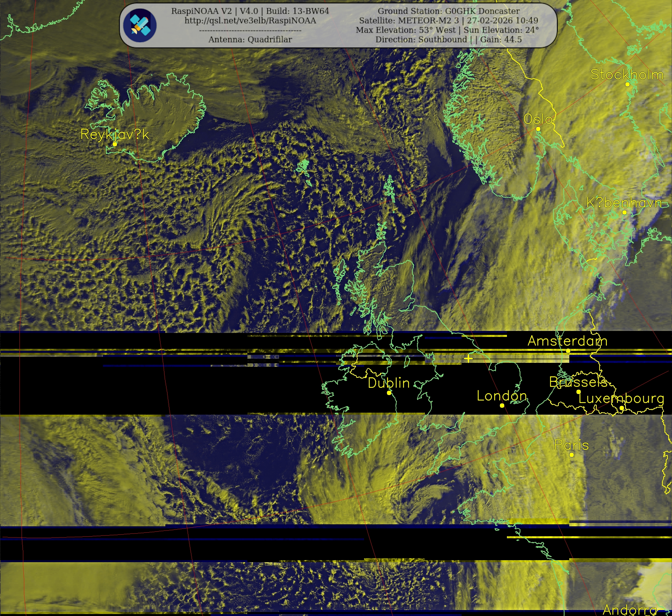Click the København city dot marker
Viewport: 672px width, 616px height.
(624, 212)
